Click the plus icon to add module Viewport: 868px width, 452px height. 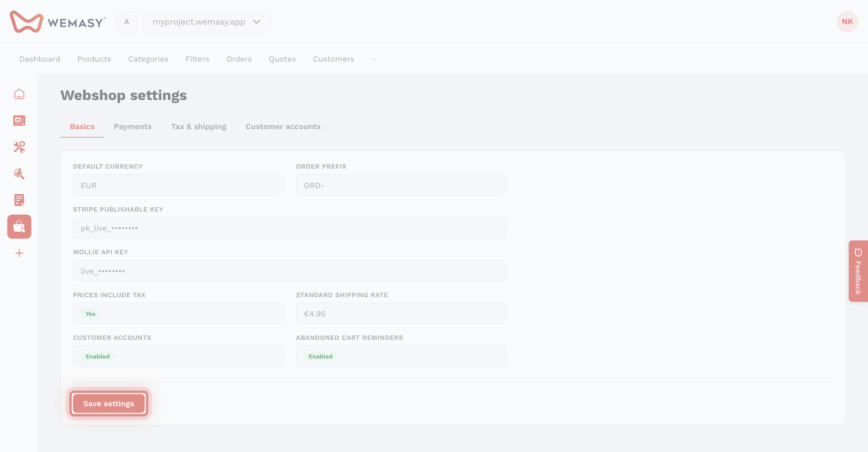click(x=19, y=253)
